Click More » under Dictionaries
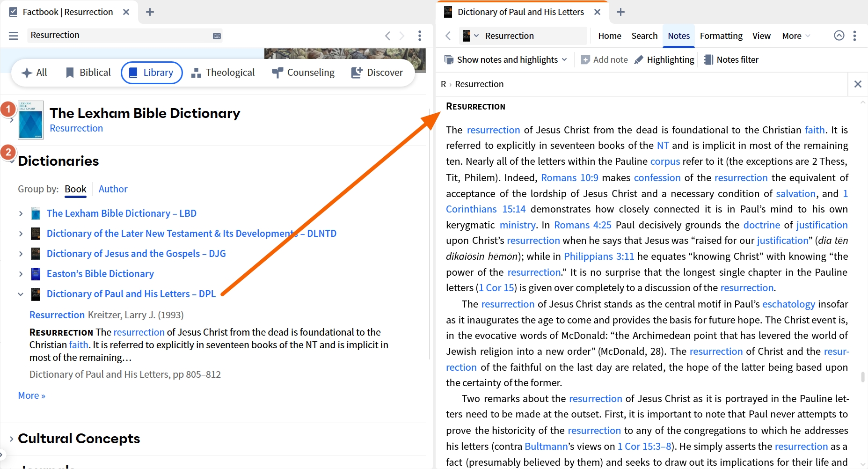The image size is (868, 469). tap(31, 396)
